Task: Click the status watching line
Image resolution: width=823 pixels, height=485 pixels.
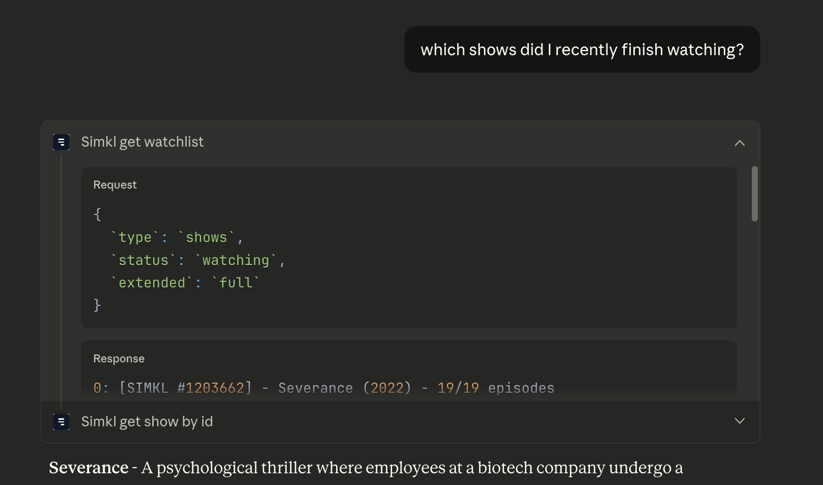Action: click(197, 260)
